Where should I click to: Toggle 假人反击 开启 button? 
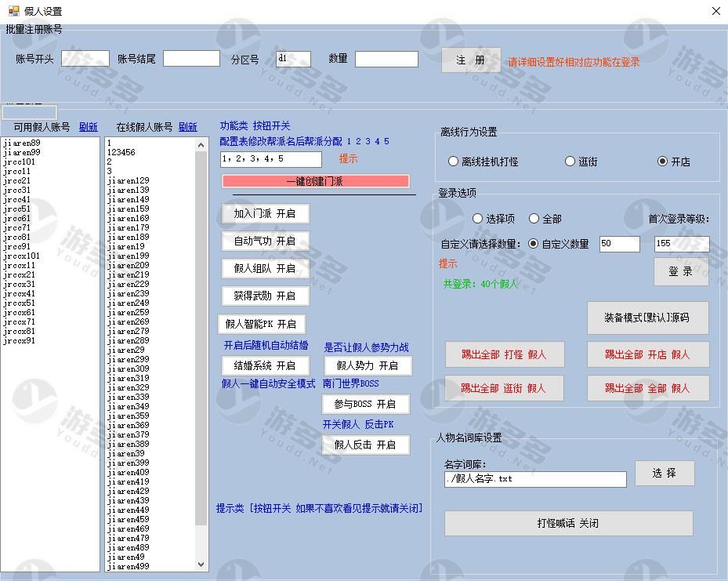coord(366,445)
